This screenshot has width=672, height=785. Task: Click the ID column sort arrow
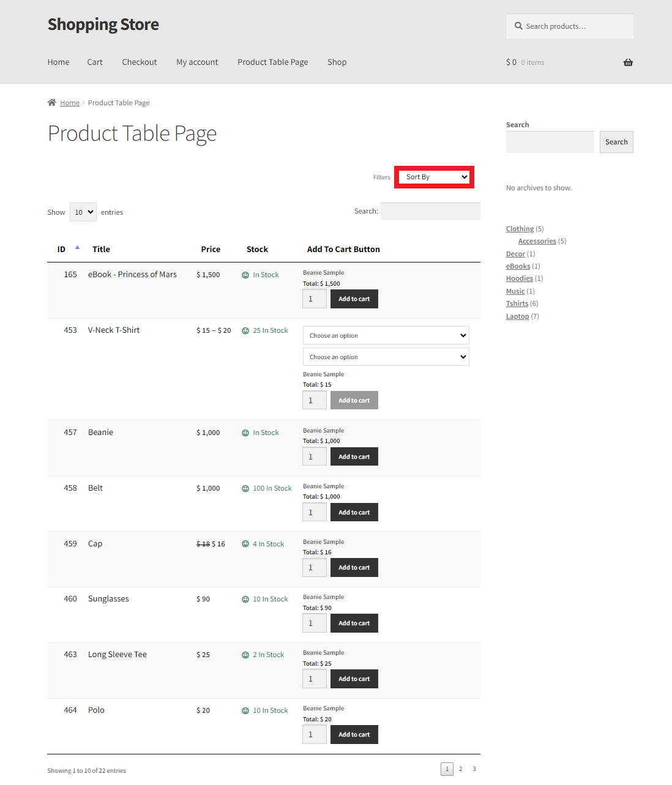click(77, 248)
